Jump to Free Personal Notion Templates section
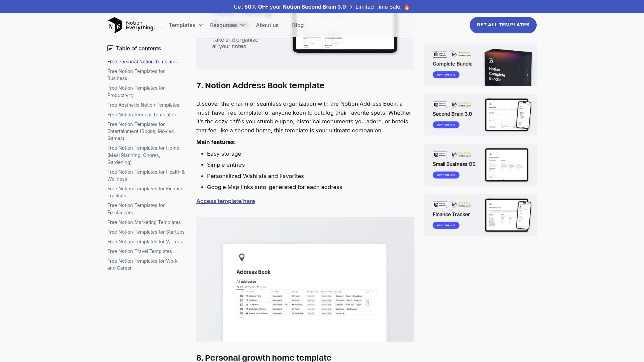644x362 pixels. 143,62
